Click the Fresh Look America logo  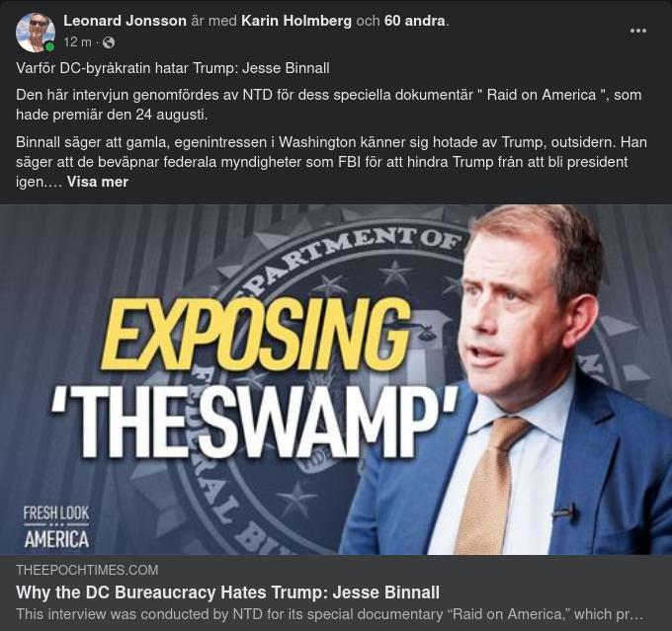(x=56, y=526)
